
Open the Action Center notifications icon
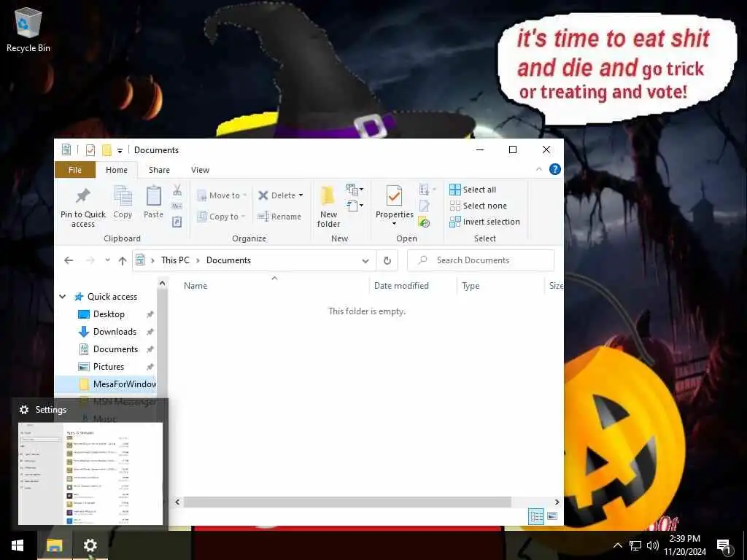(x=724, y=547)
